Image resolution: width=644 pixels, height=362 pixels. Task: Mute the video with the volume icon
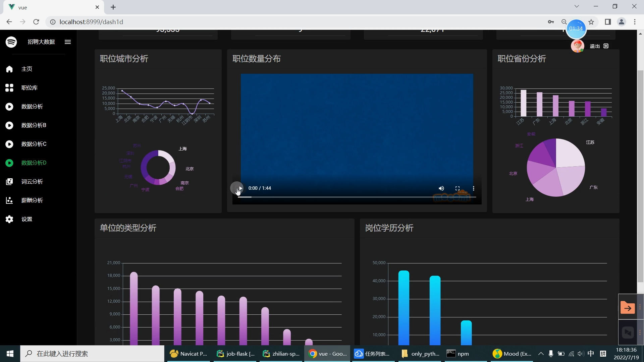pos(441,188)
